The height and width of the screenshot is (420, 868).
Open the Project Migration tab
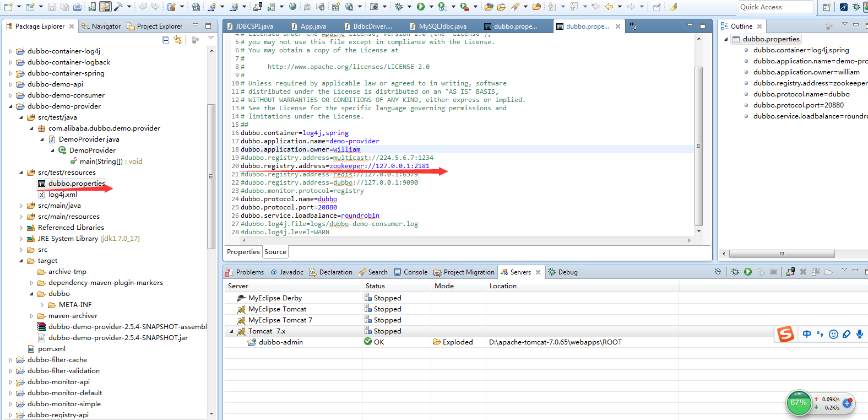(x=464, y=272)
